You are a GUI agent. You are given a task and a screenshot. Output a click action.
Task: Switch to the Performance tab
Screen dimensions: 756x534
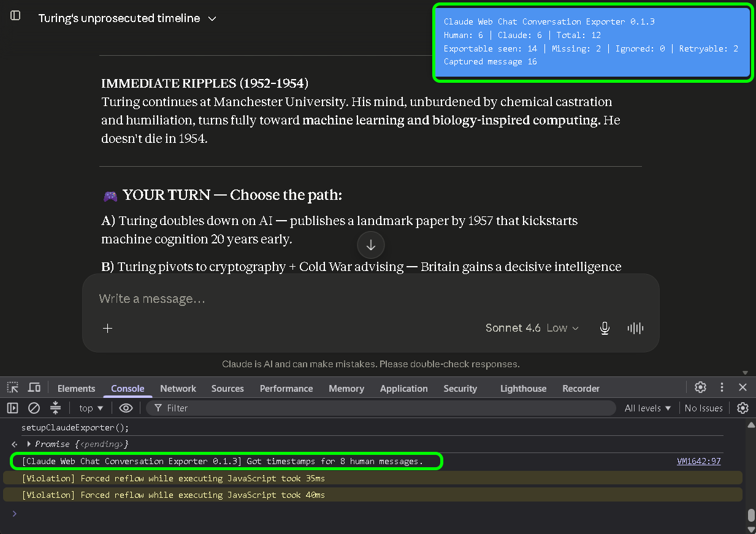pos(286,388)
